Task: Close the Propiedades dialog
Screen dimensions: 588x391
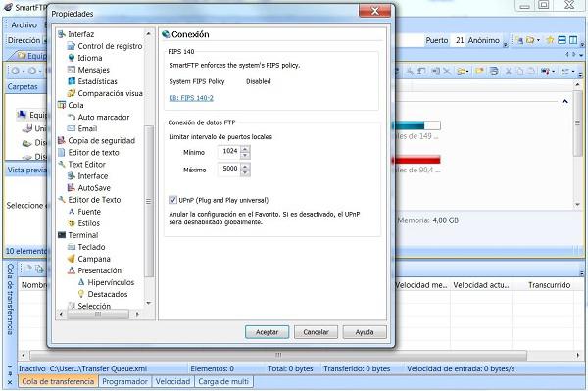Action: tap(374, 11)
